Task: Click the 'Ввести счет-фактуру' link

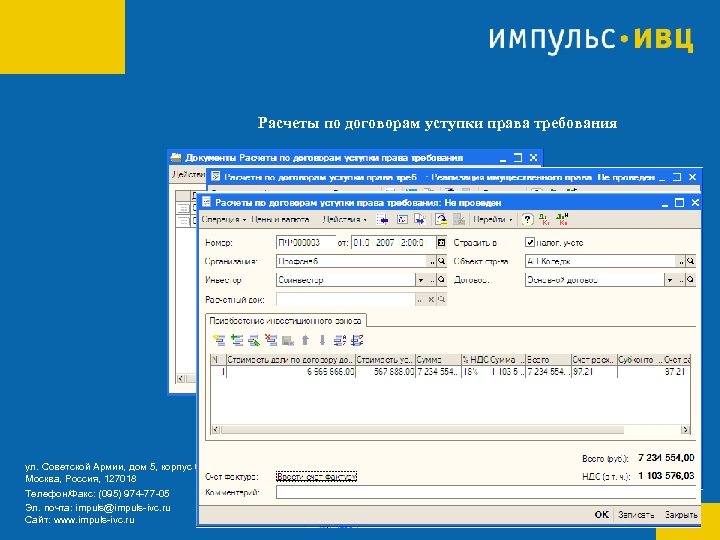Action: [316, 477]
